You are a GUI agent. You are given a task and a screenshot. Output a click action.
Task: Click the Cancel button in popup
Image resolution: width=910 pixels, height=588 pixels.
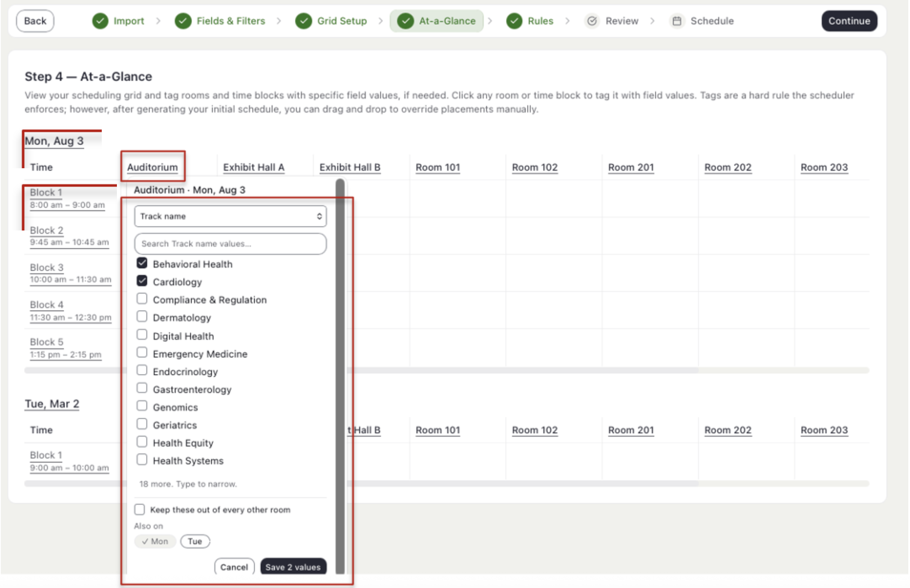tap(234, 567)
